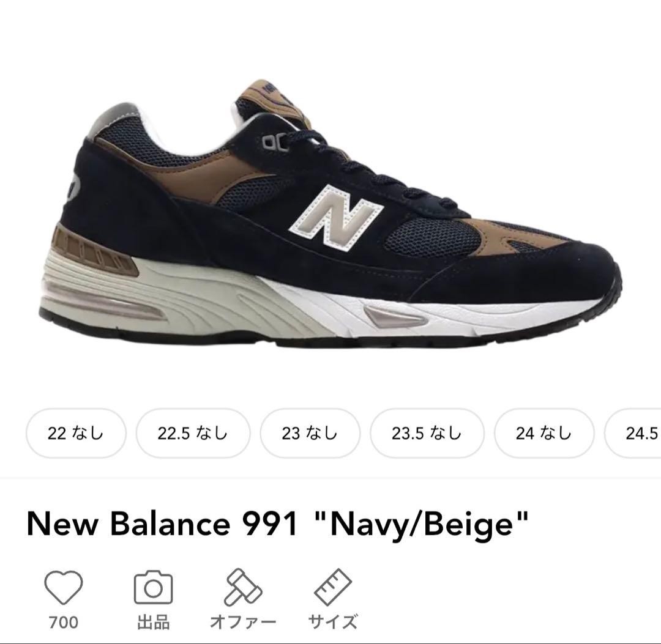Tap the heart favorite icon
661x644 pixels.
pos(63,587)
